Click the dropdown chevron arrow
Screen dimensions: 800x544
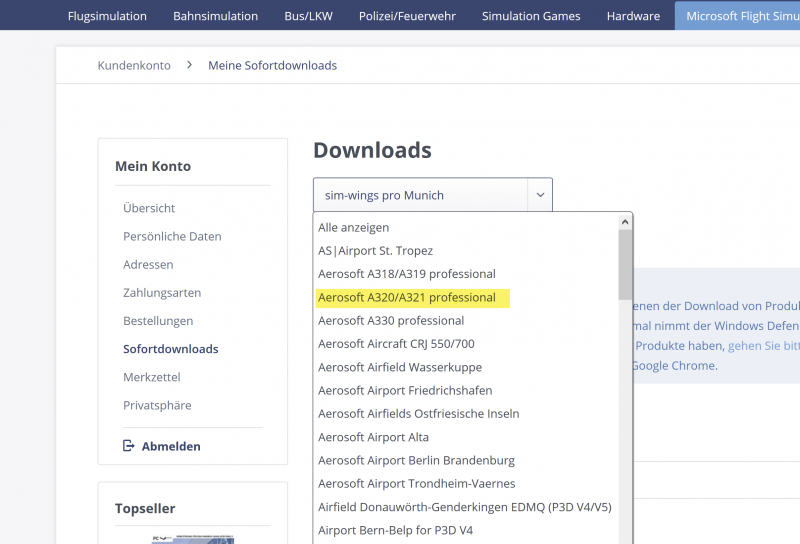click(540, 195)
